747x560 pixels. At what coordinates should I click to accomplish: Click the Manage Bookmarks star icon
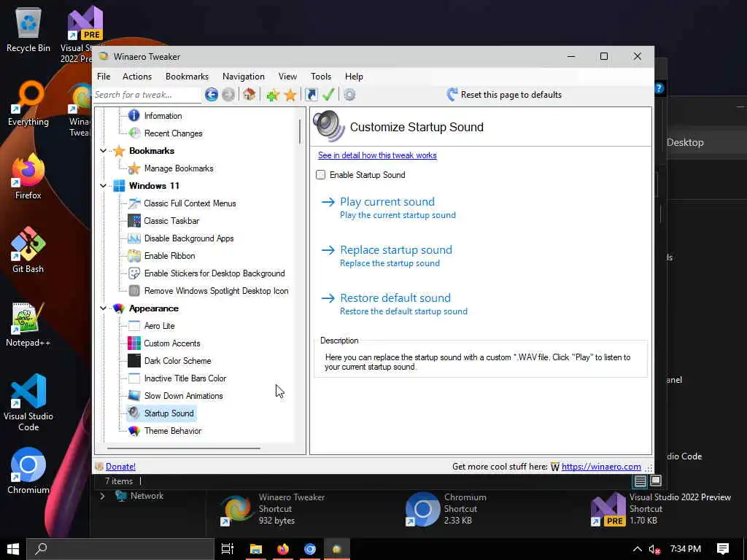(134, 168)
